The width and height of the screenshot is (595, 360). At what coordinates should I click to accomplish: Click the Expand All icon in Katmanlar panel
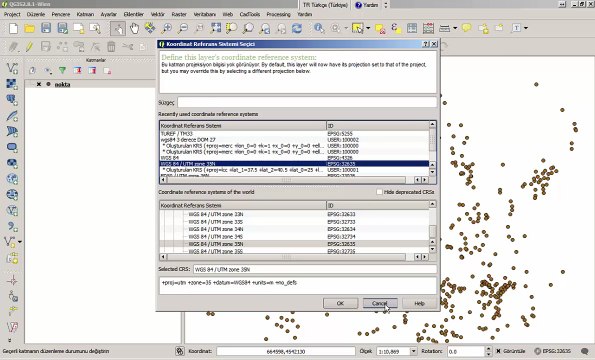pyautogui.click(x=77, y=71)
